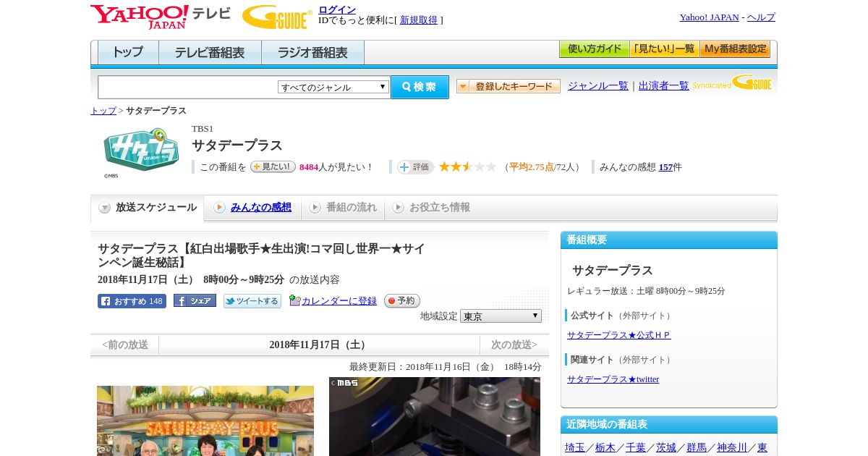Click the カレンダーに登録 link
The height and width of the screenshot is (456, 868).
pyautogui.click(x=339, y=301)
